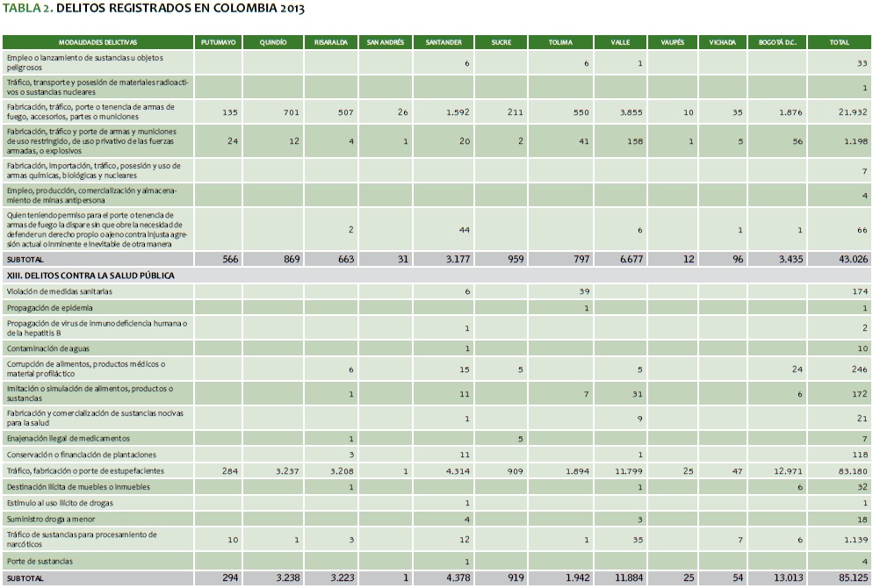The height and width of the screenshot is (588, 873).
Task: Select the 'Violación de medidas sanitarias' row label
Action: coord(60,291)
